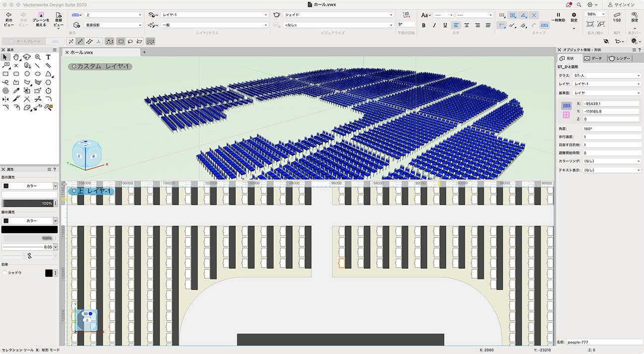644x354 pixels.
Task: Switch to the レンダー tab
Action: 619,59
